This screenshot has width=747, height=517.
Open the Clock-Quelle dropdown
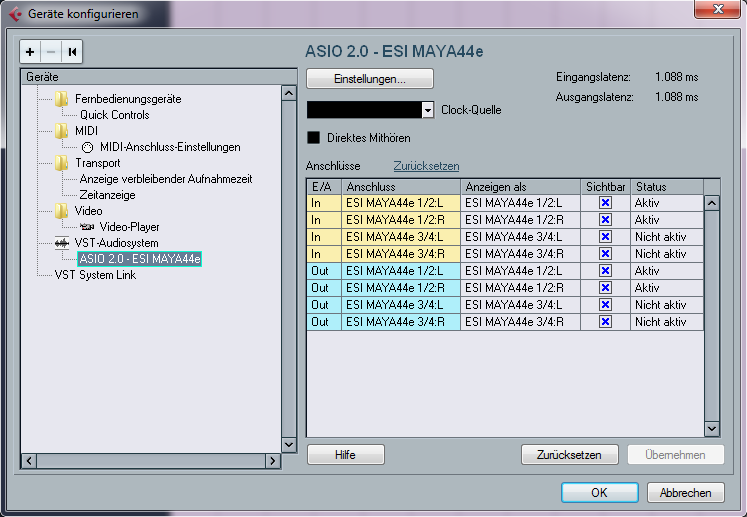[x=428, y=110]
